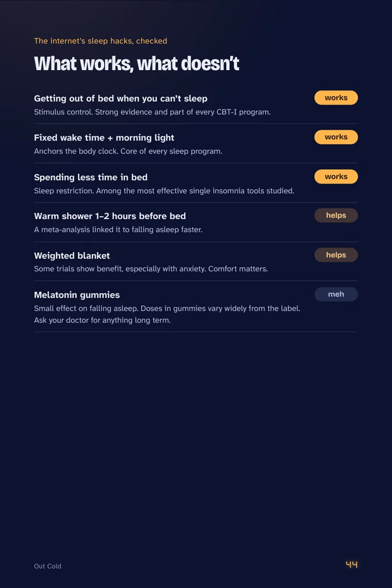This screenshot has width=392, height=588.
Task: Click the page number 44
Action: point(351,565)
